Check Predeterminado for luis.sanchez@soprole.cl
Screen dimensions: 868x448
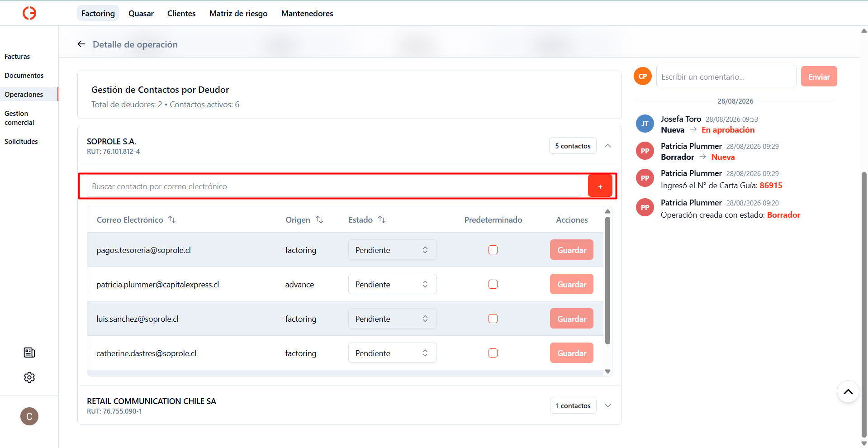pyautogui.click(x=493, y=319)
